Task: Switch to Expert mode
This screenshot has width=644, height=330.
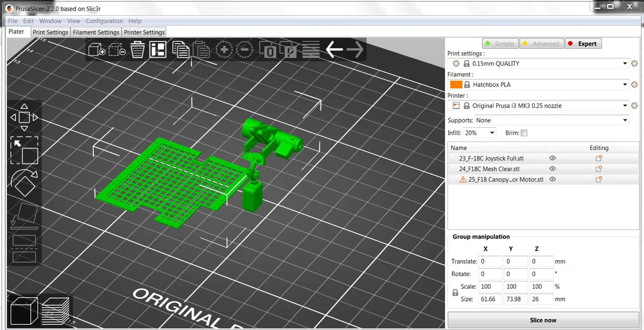Action: [x=583, y=44]
